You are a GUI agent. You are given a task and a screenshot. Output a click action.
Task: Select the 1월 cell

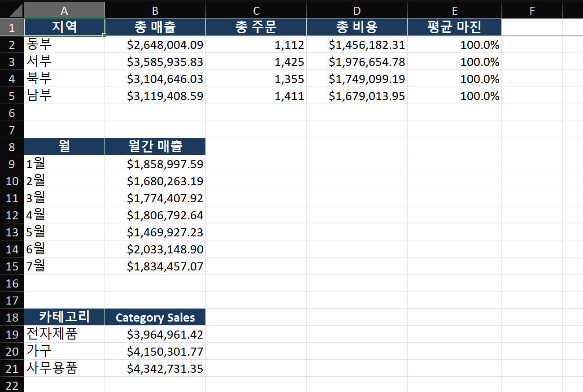click(64, 164)
